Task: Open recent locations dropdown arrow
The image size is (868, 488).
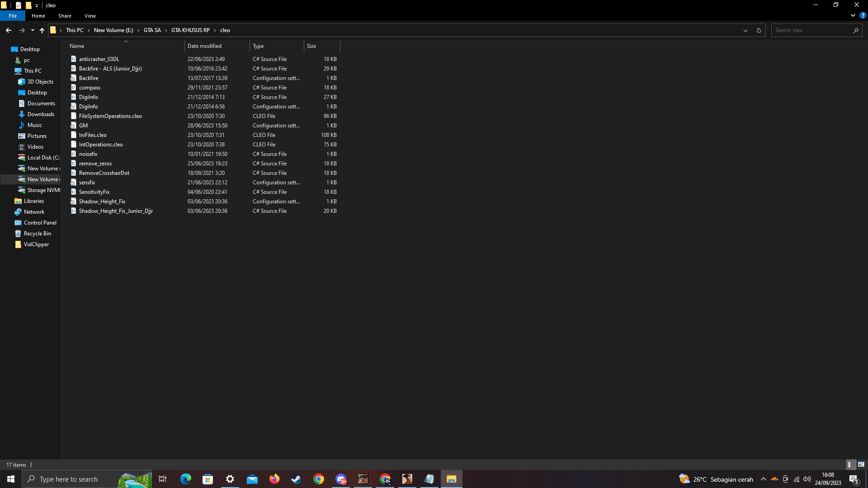Action: tap(33, 30)
